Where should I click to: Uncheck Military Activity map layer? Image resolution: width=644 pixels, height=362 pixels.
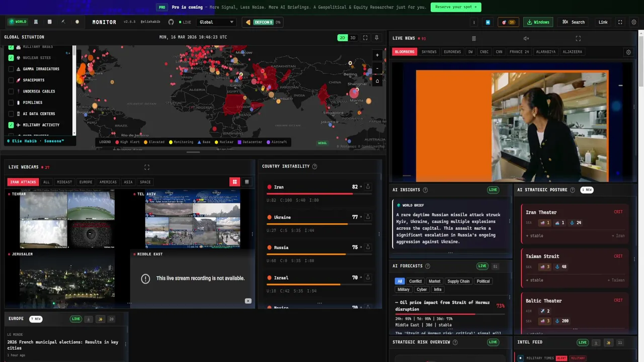(11, 125)
